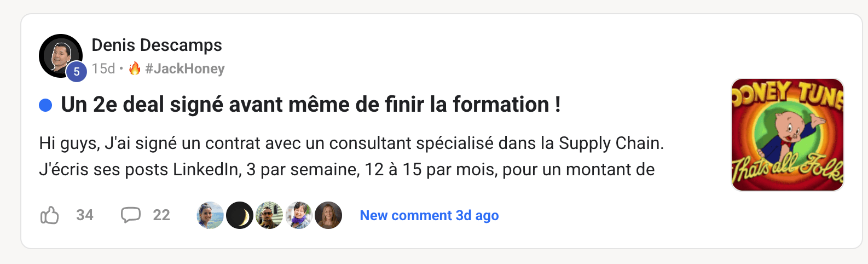Screen dimensions: 868x264
Task: Open the crescent moon commenter avatar
Action: (240, 215)
